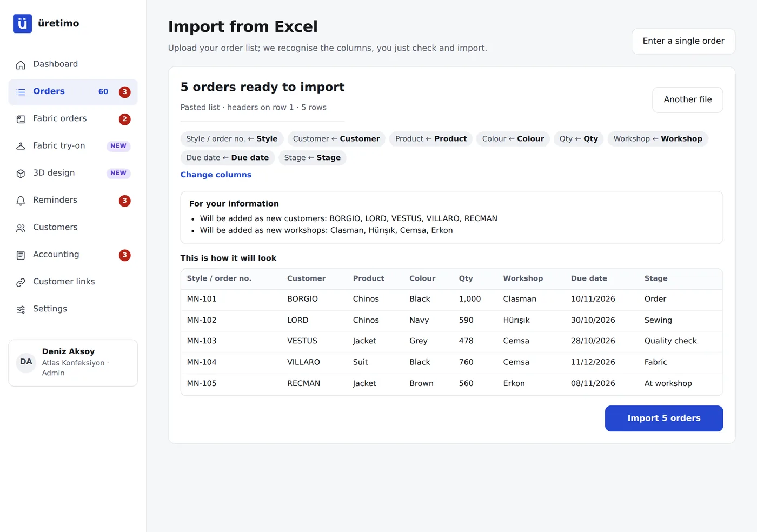Click the 3D design cube icon
Screen dimensions: 757x532
(21, 174)
